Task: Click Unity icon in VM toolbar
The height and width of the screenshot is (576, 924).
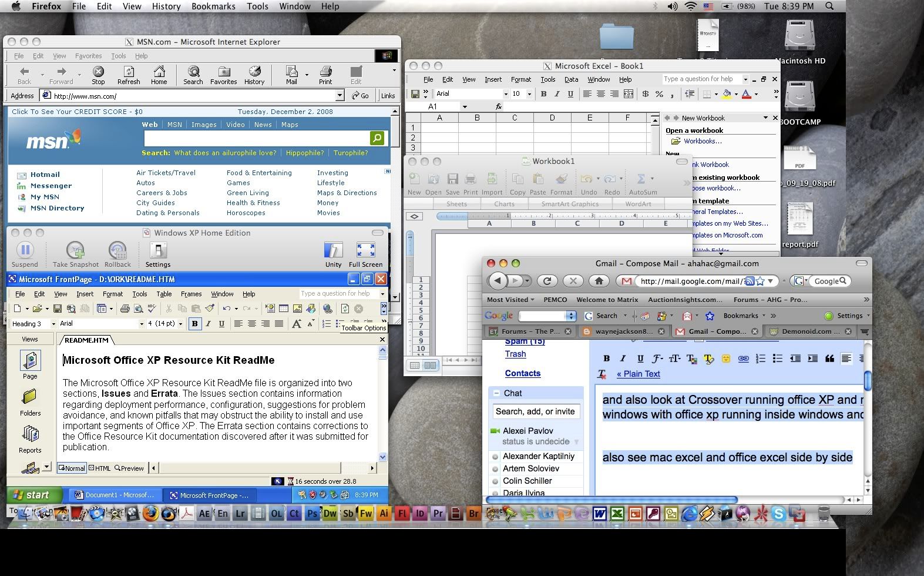Action: 333,250
